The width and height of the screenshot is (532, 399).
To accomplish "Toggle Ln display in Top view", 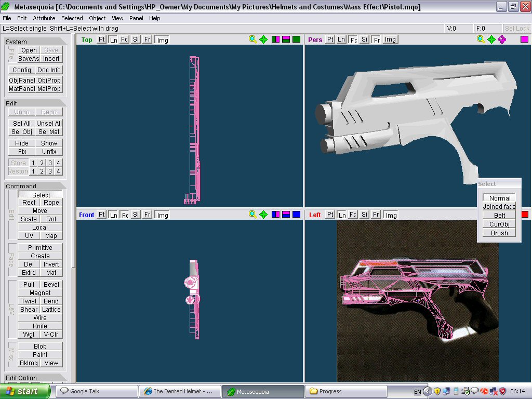I will point(113,39).
